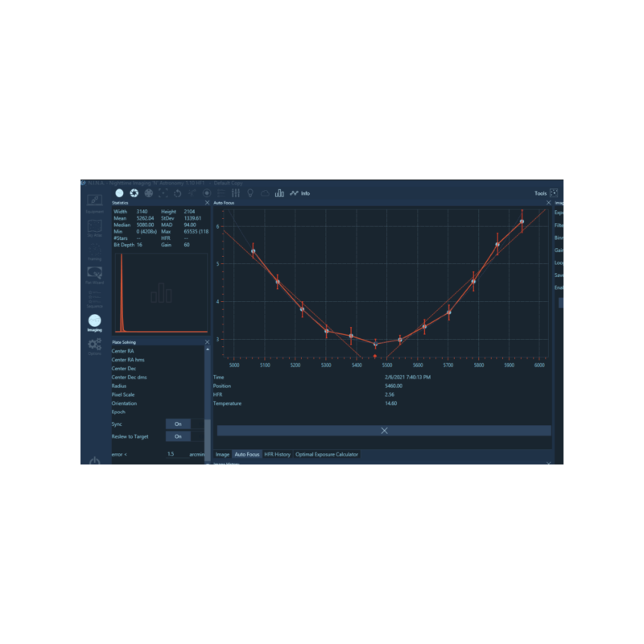Click the HFR graph toolbar icon
The height and width of the screenshot is (644, 644).
(295, 192)
